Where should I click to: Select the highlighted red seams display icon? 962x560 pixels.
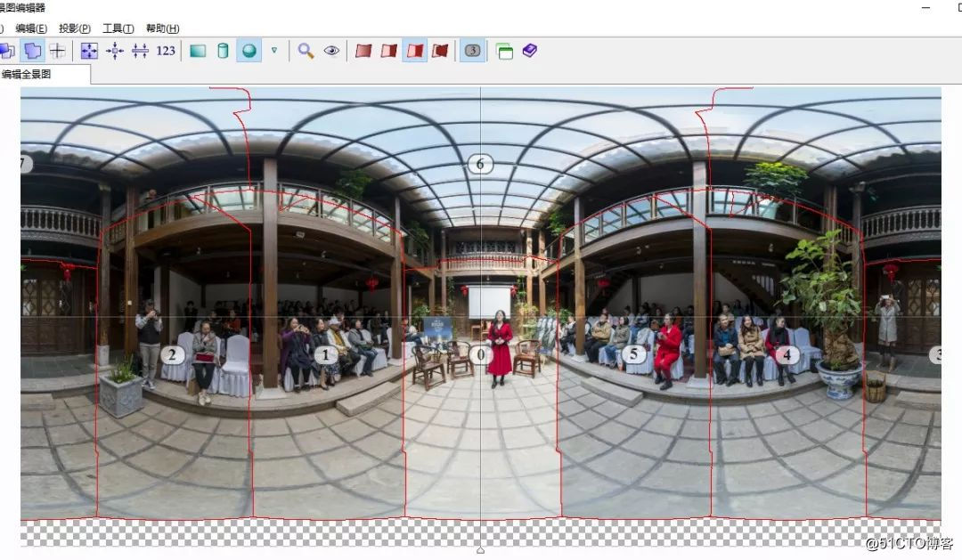click(x=415, y=50)
